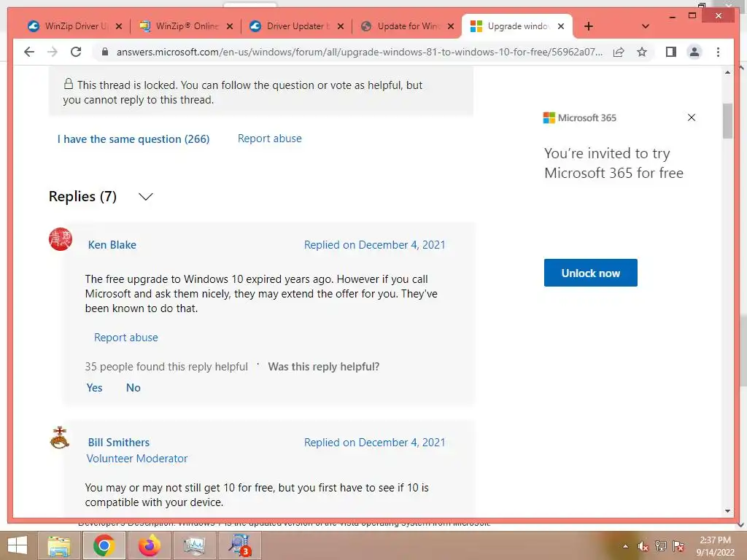Image resolution: width=747 pixels, height=560 pixels.
Task: Vote No on Ken Blake's reply
Action: click(x=133, y=388)
